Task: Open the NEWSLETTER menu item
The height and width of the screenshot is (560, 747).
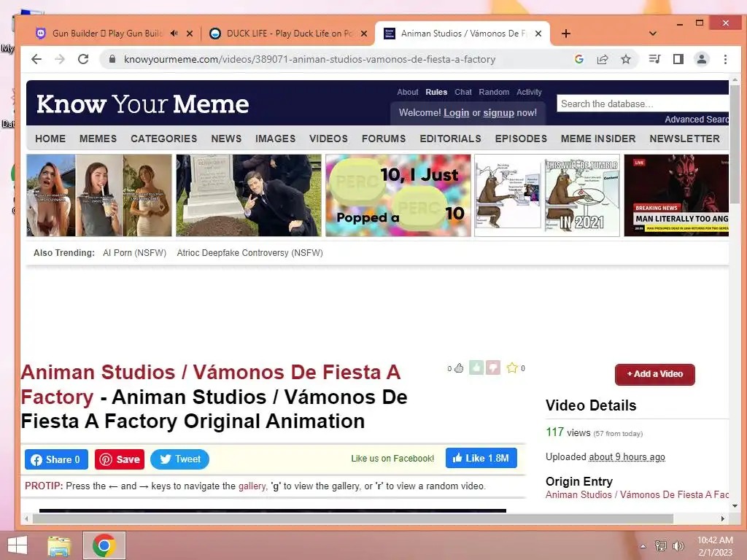Action: (684, 139)
